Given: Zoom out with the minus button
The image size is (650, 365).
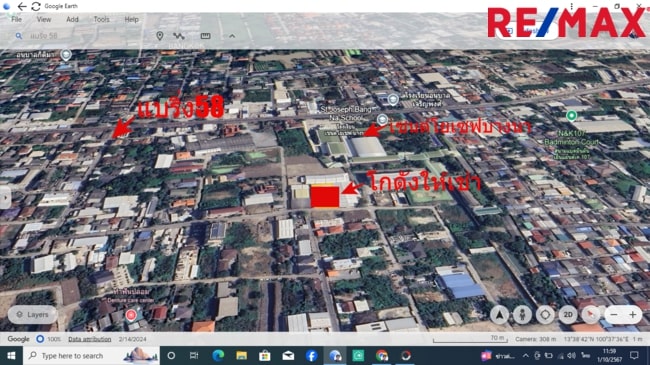Looking at the screenshot, I should coord(614,315).
